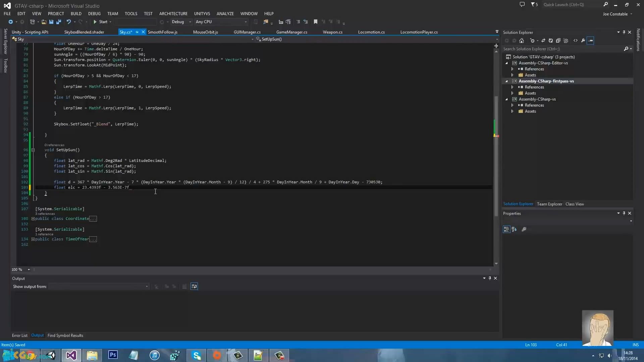Screen dimensions: 644x362
Task: Open the BUILD menu
Action: coord(76,14)
